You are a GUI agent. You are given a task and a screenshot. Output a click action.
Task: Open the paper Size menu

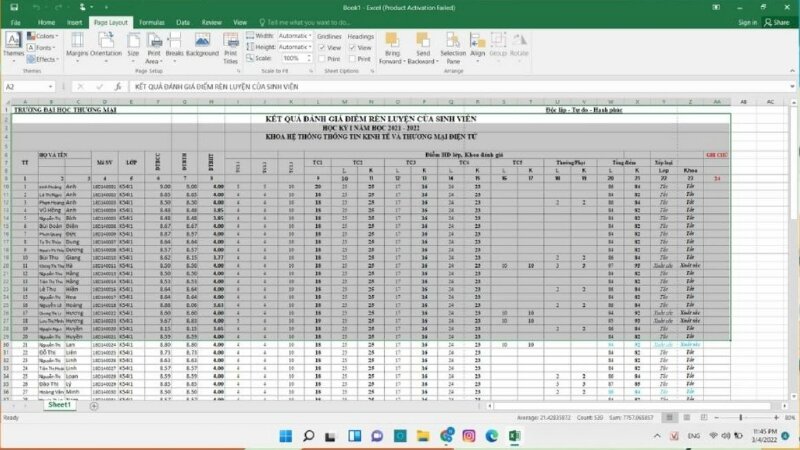pyautogui.click(x=133, y=47)
